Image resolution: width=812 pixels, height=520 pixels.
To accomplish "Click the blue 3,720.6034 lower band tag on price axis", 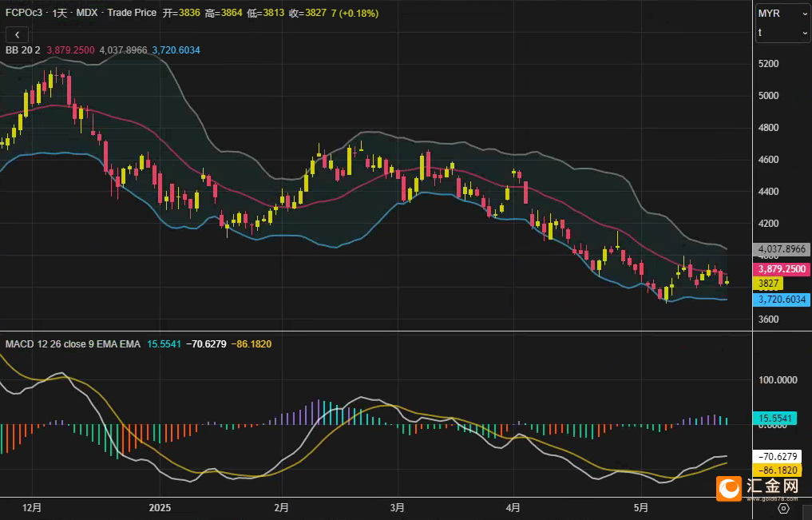I will (x=782, y=300).
